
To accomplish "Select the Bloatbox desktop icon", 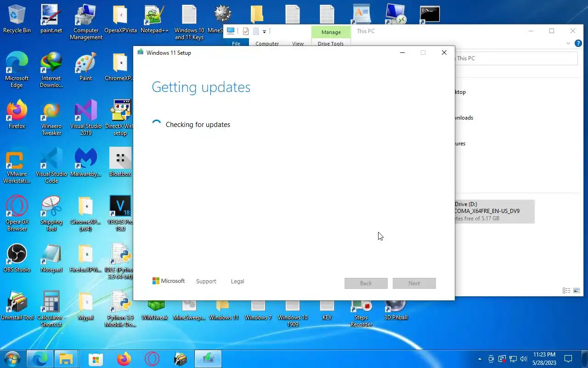I will point(120,162).
